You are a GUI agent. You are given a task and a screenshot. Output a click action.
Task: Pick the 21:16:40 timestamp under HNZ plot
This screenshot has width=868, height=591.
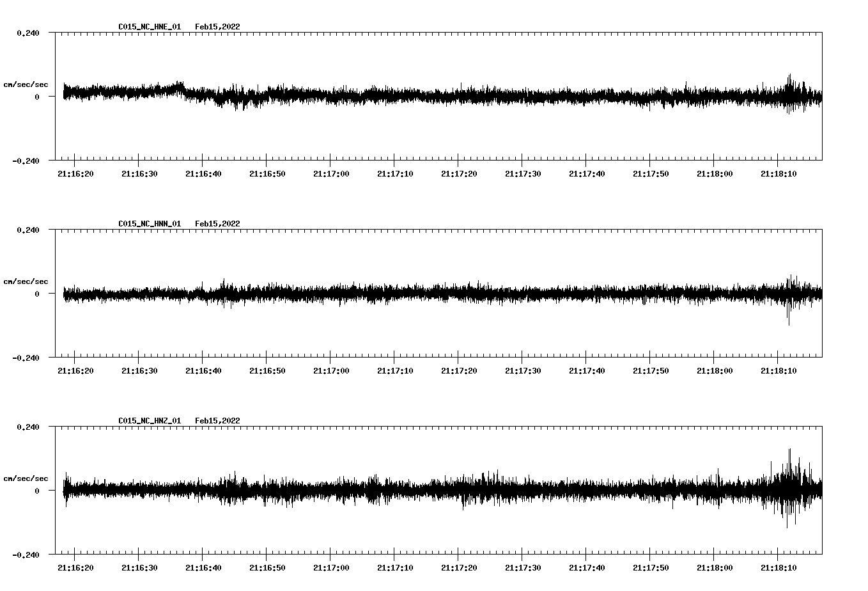pyautogui.click(x=203, y=568)
